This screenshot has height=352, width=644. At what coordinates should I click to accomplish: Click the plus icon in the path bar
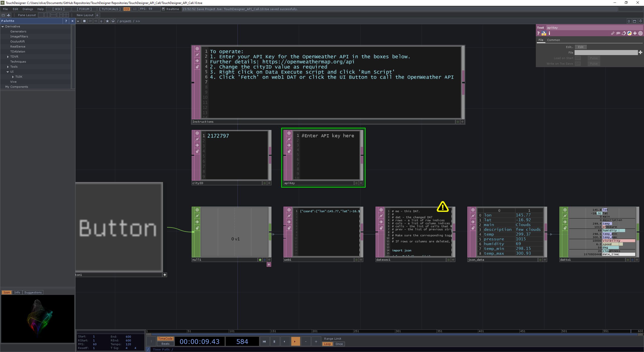tap(101, 21)
